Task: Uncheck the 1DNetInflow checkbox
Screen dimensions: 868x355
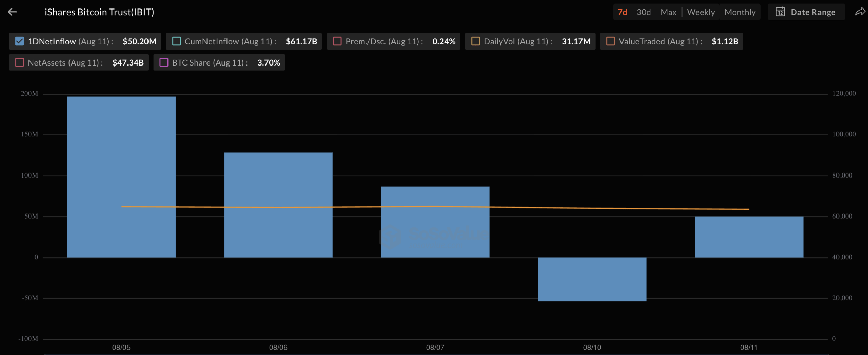Action: tap(20, 41)
